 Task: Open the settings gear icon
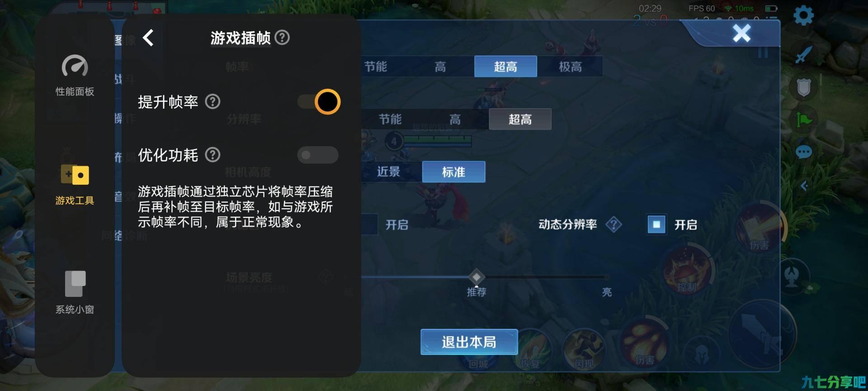[803, 15]
